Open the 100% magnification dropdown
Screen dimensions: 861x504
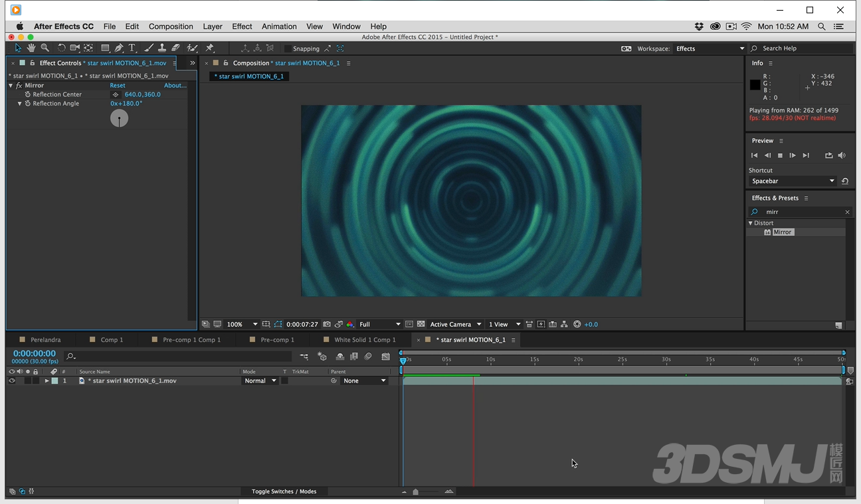click(x=242, y=324)
